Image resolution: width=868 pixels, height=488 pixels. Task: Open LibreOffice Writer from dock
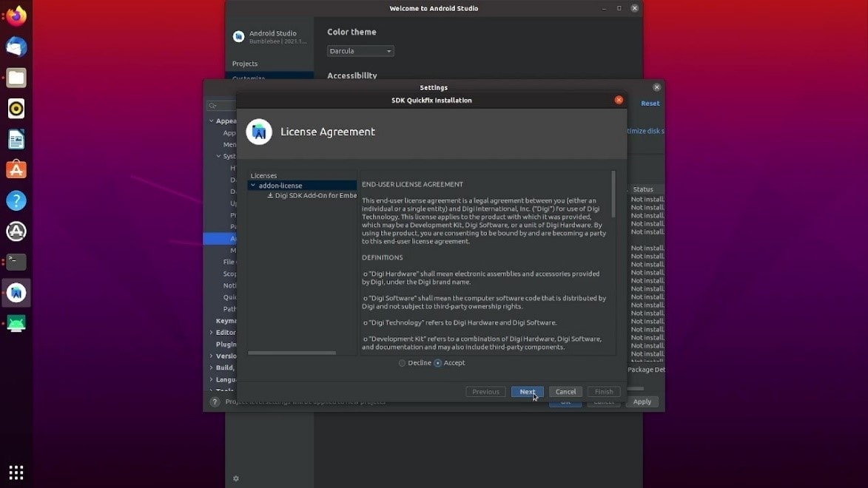click(x=16, y=139)
